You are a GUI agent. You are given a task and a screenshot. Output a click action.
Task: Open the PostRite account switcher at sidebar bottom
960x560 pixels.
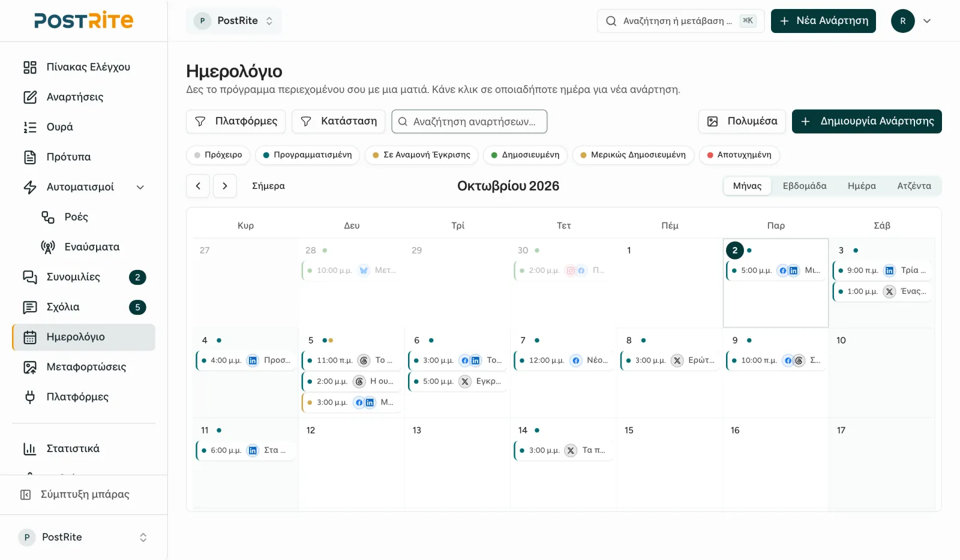tap(83, 537)
